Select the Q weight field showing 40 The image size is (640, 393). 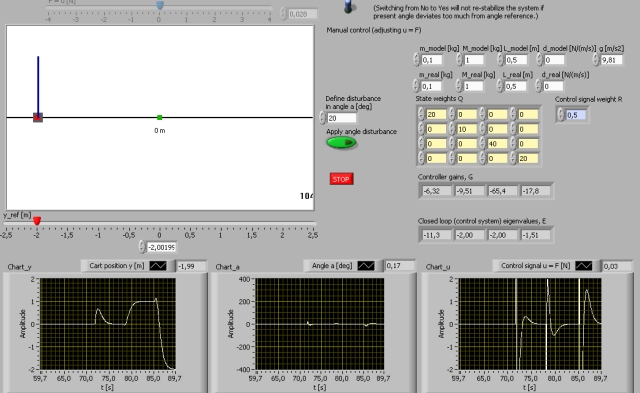click(498, 144)
